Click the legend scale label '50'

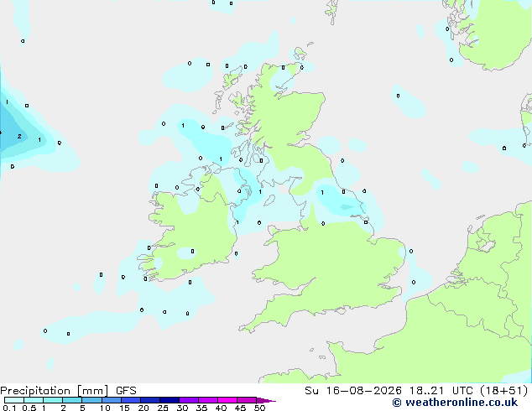click(259, 408)
